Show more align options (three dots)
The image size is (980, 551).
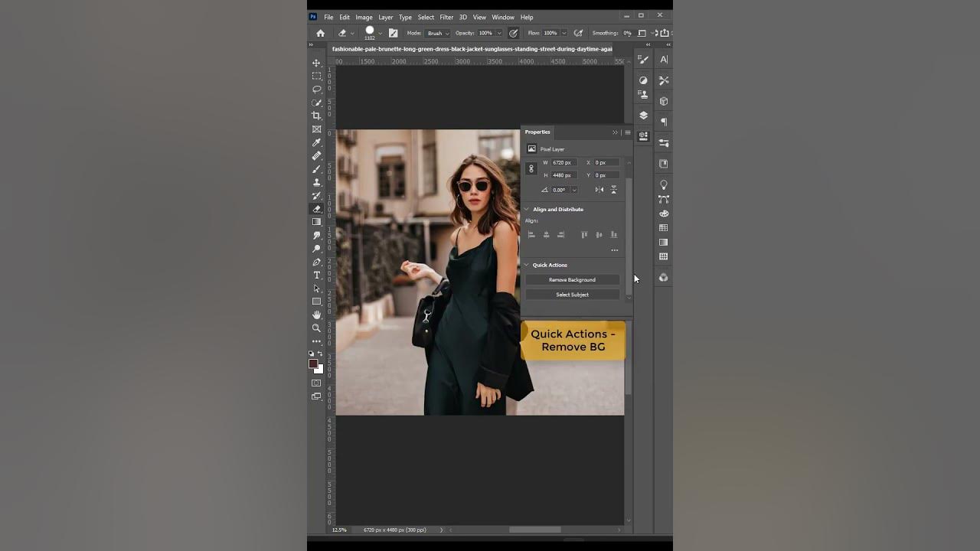pos(614,250)
